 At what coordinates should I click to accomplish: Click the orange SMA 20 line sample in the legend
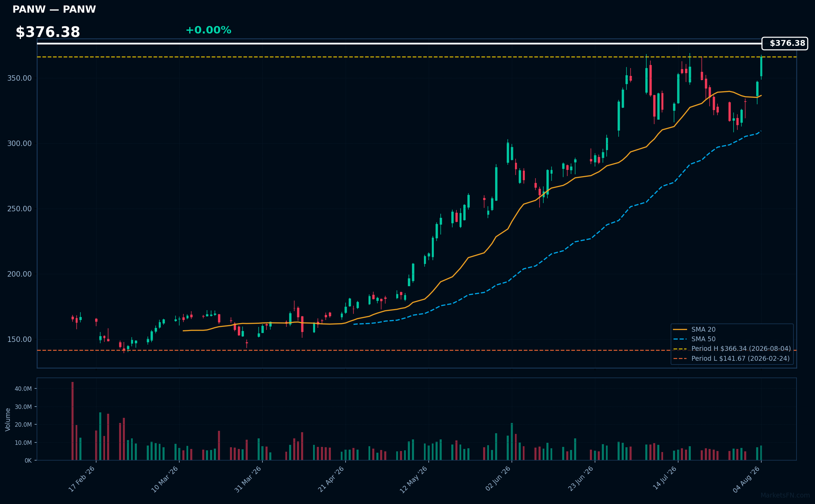[680, 330]
